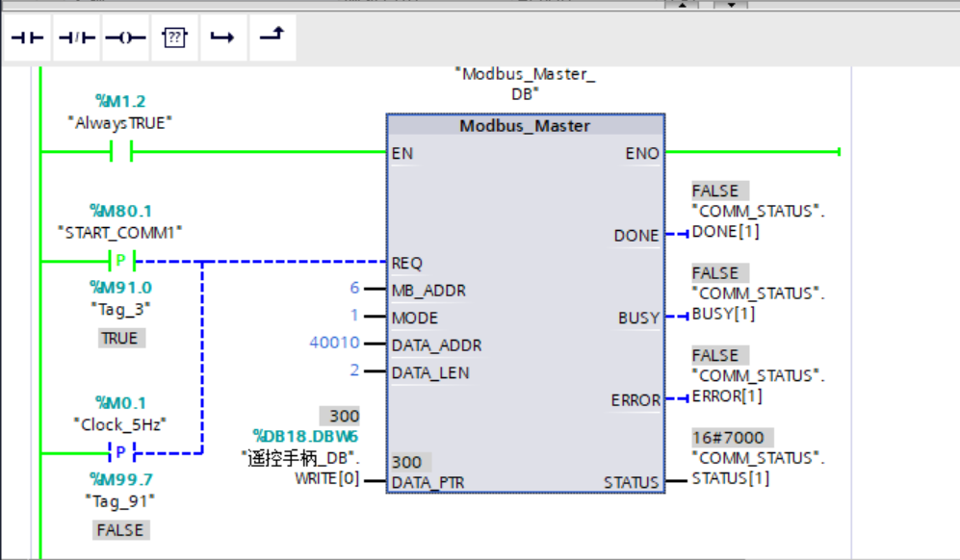Click the DONE output pin
Image resolution: width=960 pixels, height=560 pixels.
click(636, 236)
